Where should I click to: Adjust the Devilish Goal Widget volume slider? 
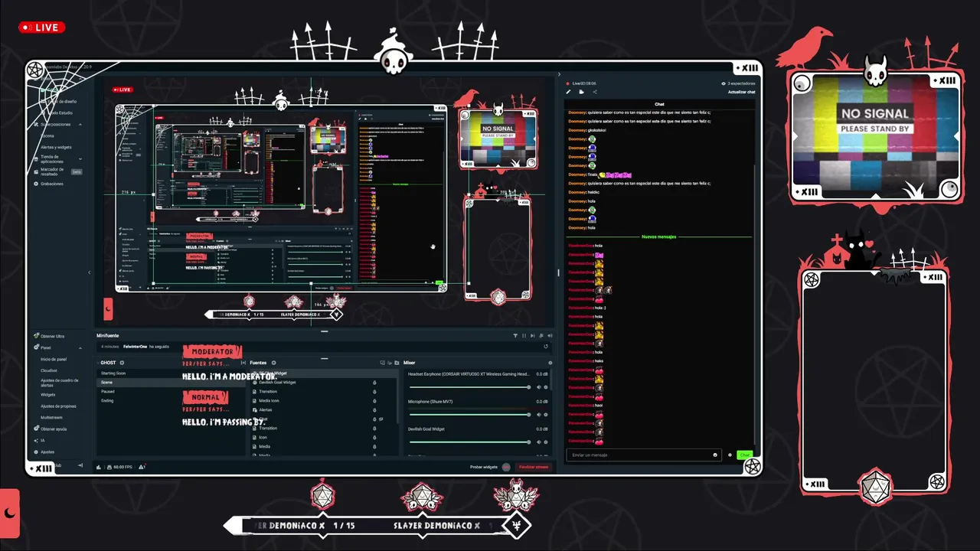point(469,442)
